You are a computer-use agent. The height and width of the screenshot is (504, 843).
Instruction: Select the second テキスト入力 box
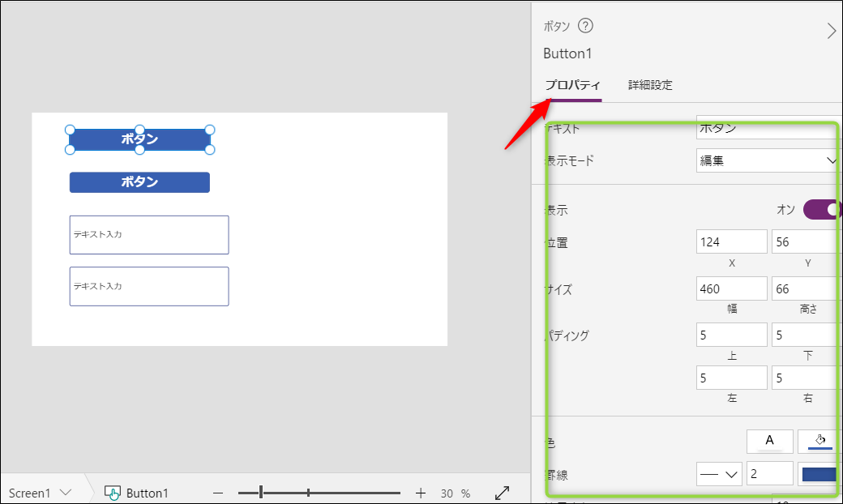pyautogui.click(x=149, y=286)
